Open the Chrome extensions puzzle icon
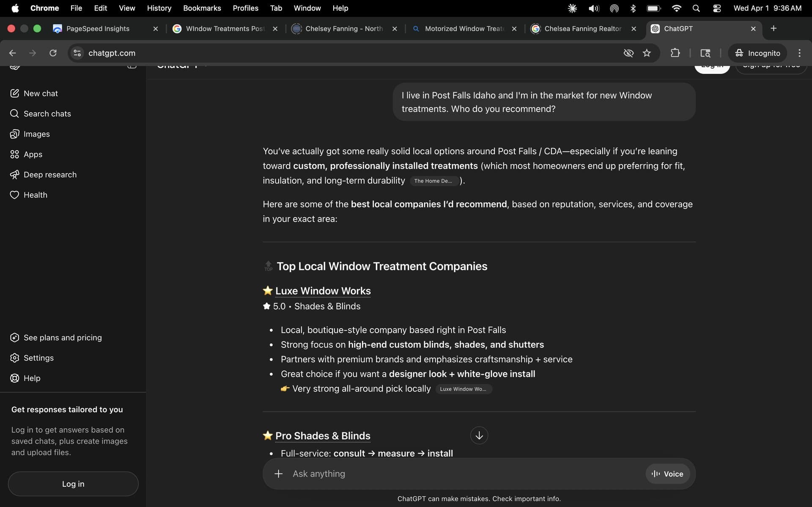This screenshot has height=507, width=812. (x=675, y=53)
